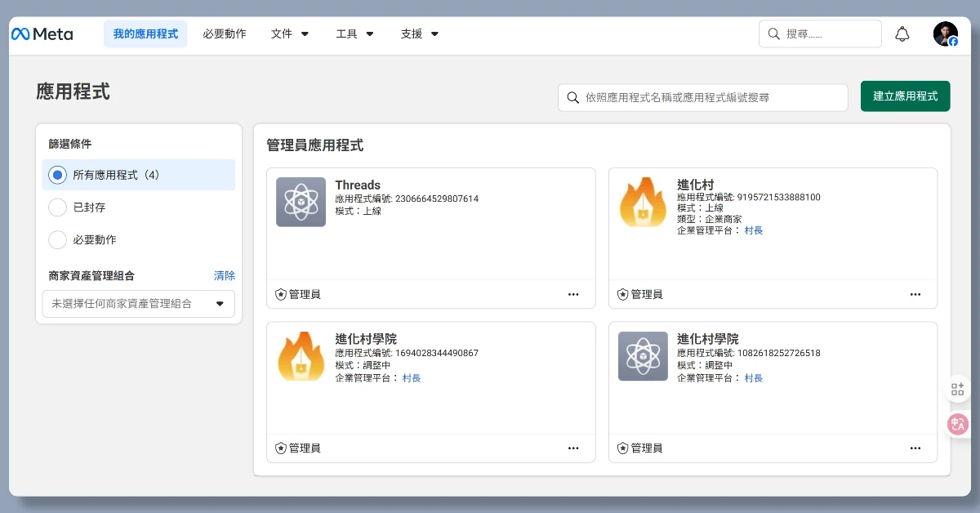Click the Threads app icon

point(301,202)
